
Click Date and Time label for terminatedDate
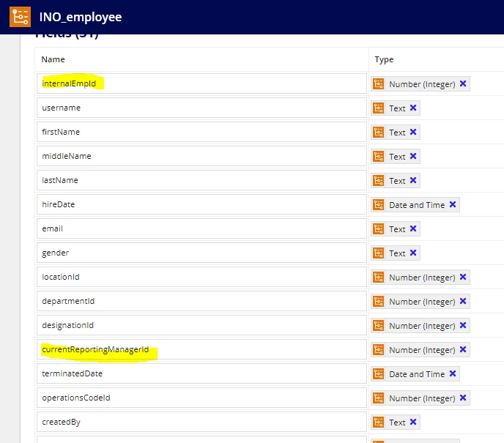pyautogui.click(x=417, y=374)
